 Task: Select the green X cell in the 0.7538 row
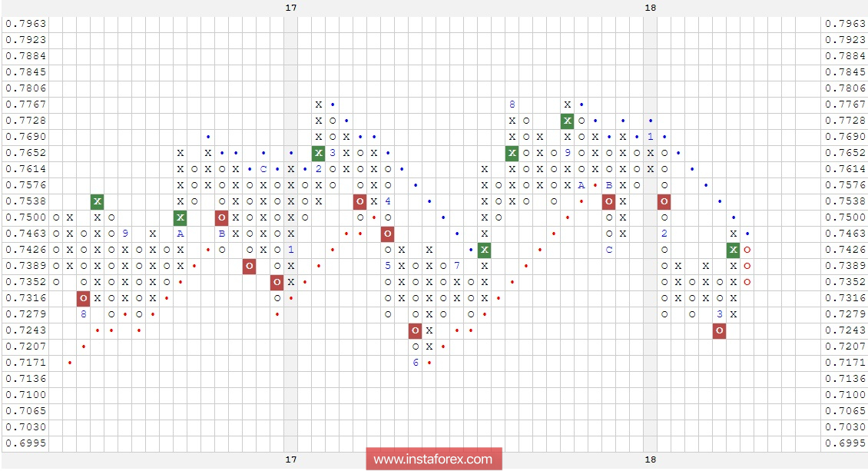(x=98, y=201)
